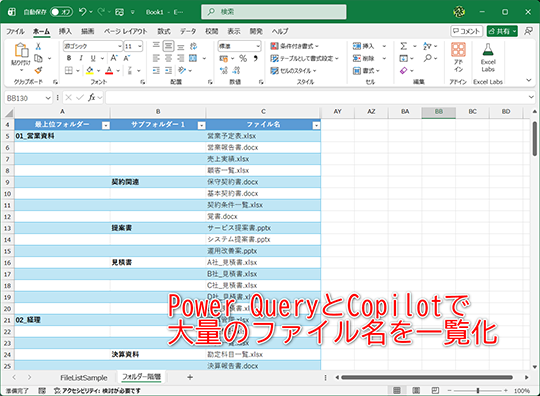Increase decimal places

(x=224, y=71)
